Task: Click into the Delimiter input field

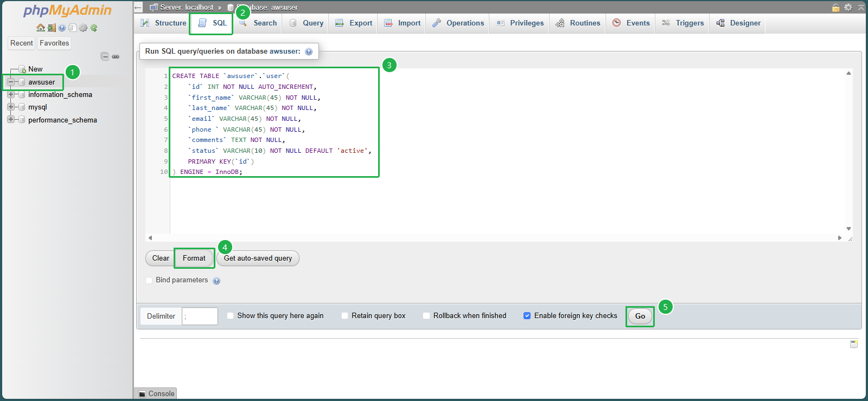Action: point(200,316)
